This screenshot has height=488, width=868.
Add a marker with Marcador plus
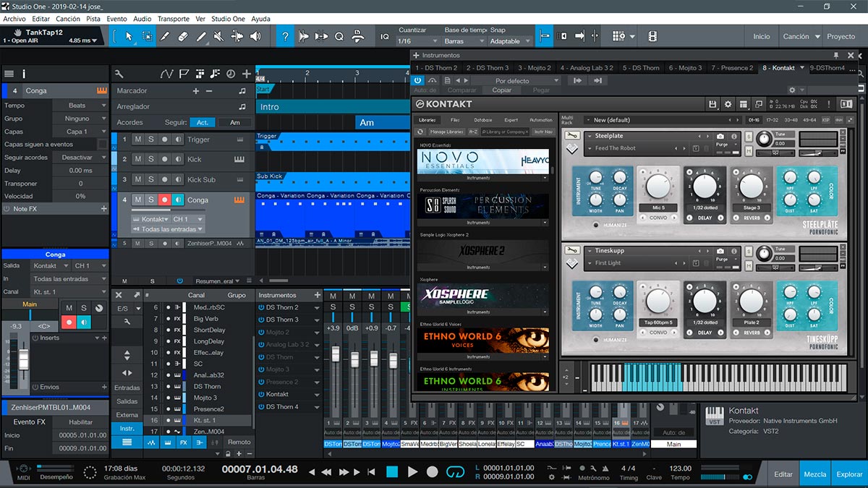pyautogui.click(x=195, y=90)
